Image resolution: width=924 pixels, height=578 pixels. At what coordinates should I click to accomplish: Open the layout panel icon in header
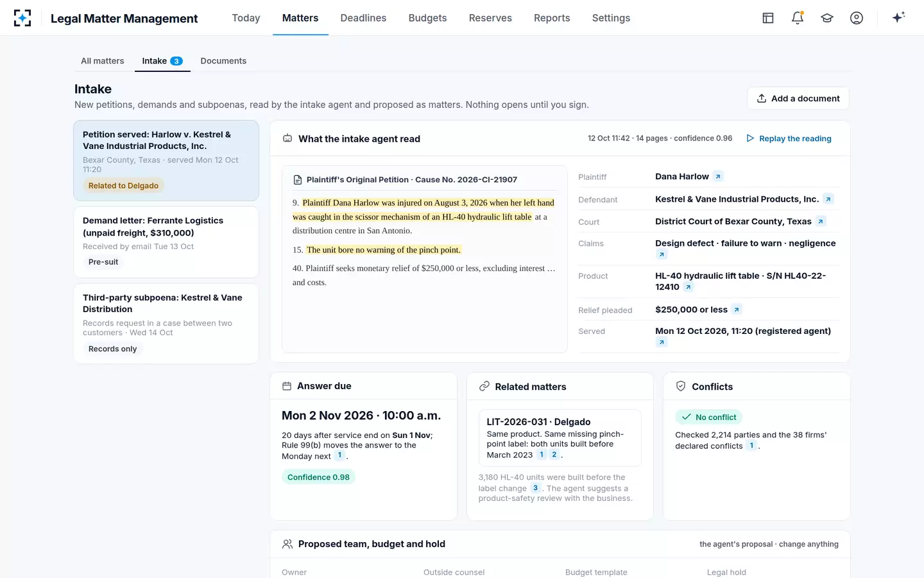click(768, 18)
